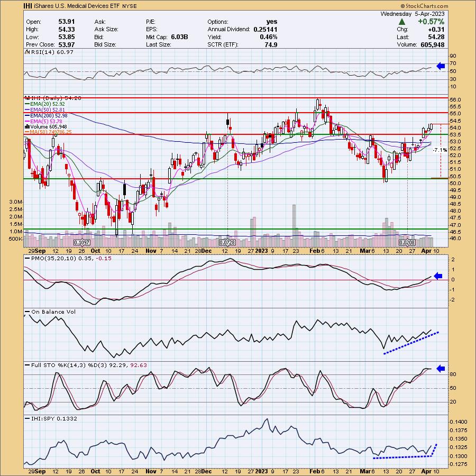Click the Chg value +0.31

point(436,30)
